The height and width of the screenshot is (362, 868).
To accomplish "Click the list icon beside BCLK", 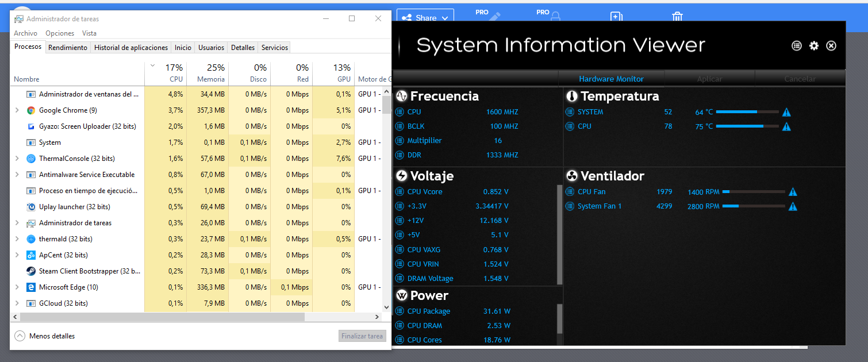I will pyautogui.click(x=400, y=126).
